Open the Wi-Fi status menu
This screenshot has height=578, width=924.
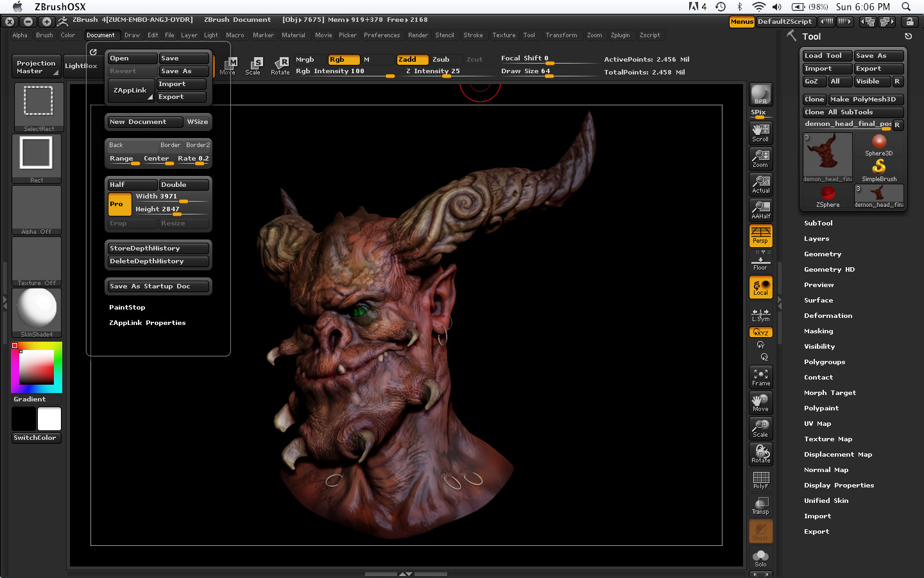758,6
